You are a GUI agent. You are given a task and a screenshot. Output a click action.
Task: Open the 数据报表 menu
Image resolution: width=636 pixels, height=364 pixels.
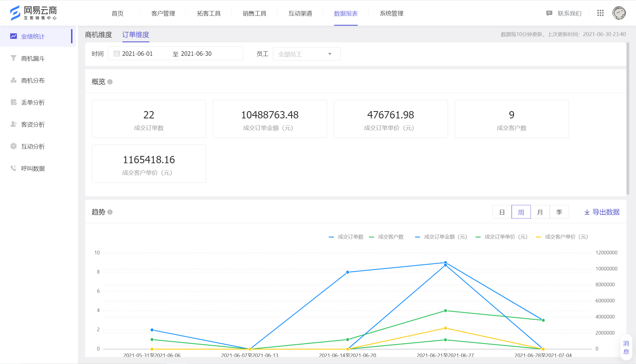point(346,13)
